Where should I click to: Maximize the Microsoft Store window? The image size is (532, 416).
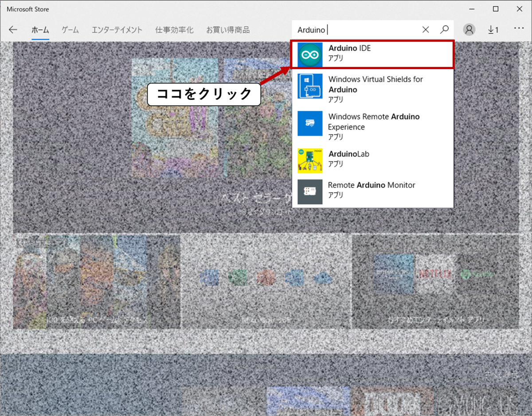point(496,9)
